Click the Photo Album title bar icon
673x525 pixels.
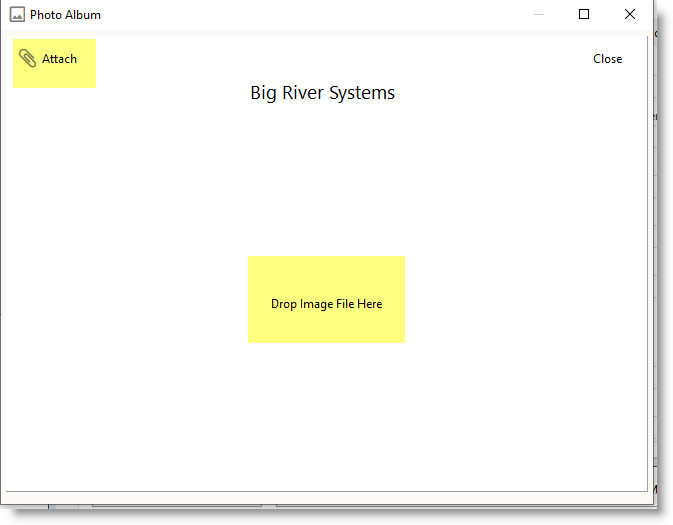17,15
